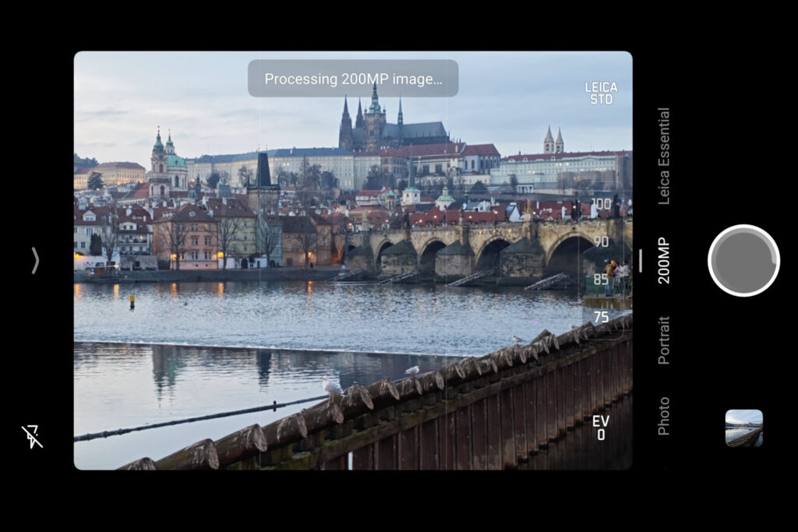Toggle the LEICA STD color style

[601, 93]
